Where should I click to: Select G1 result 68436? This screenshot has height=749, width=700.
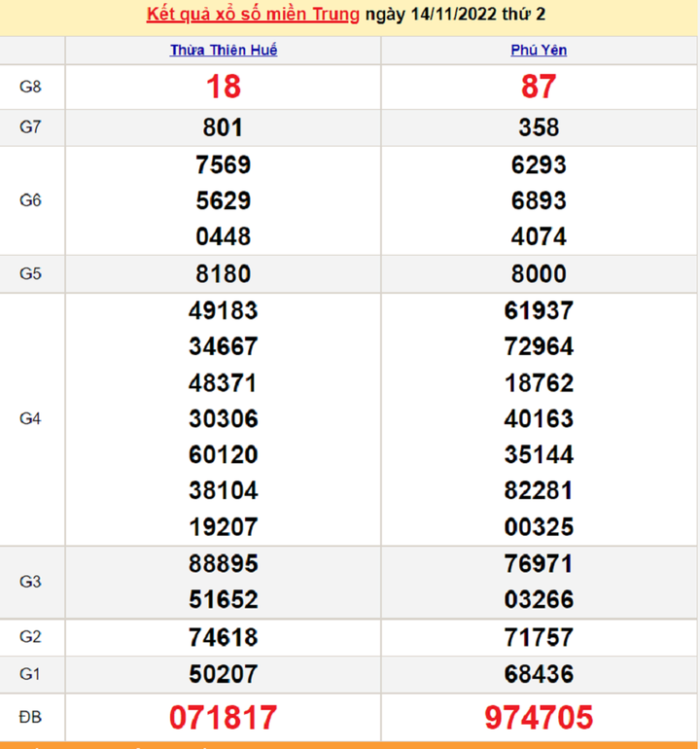[x=539, y=673]
